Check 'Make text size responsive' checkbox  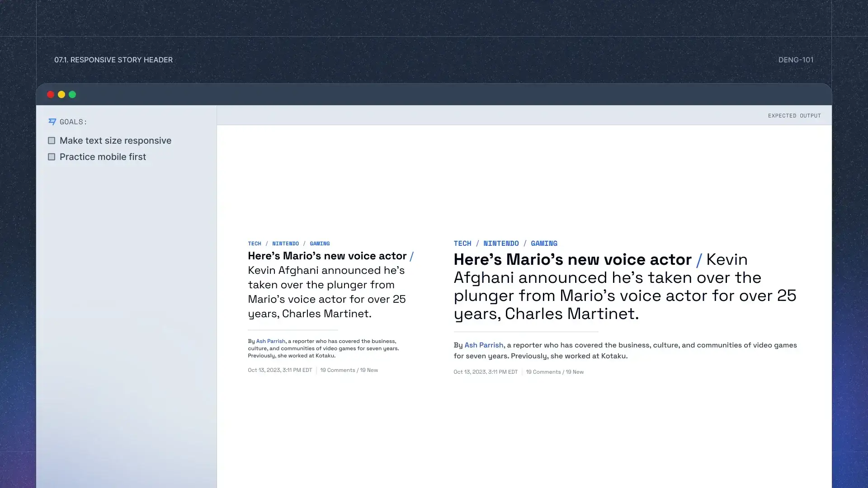pyautogui.click(x=52, y=141)
